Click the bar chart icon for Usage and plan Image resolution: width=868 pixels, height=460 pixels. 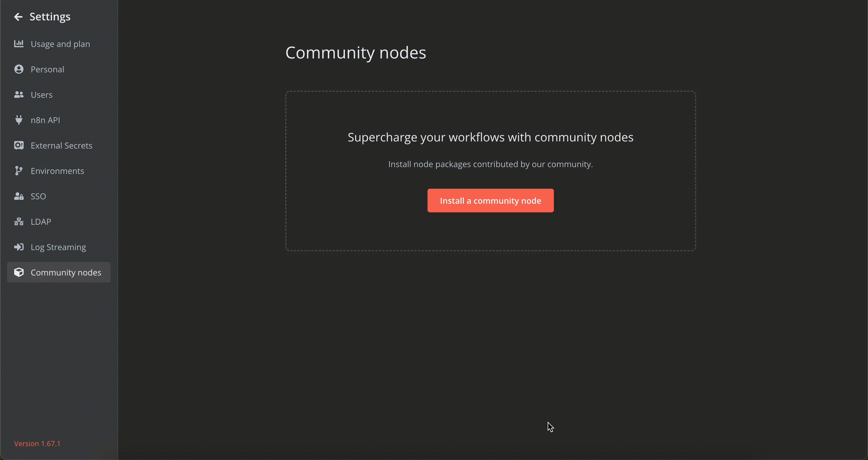tap(19, 43)
